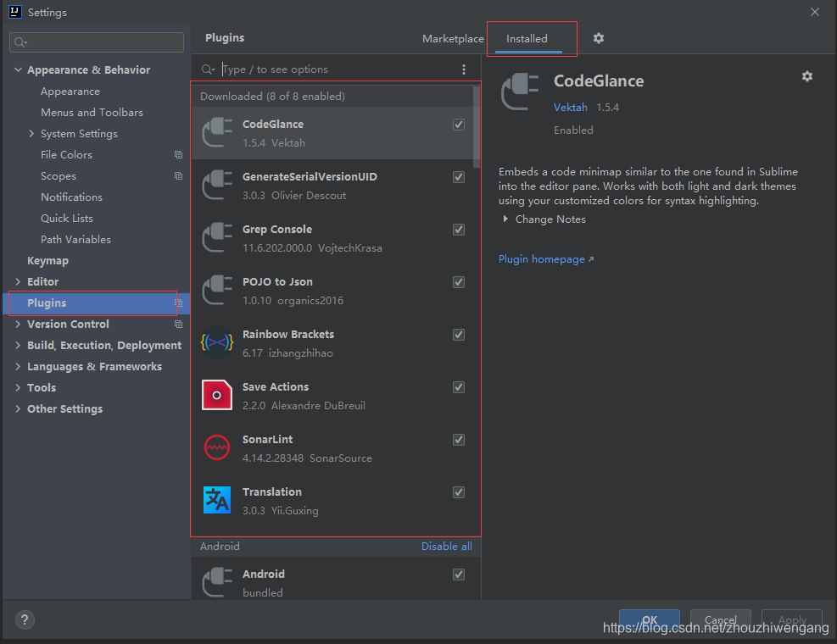Expand the Change Notes disclosure triangle
The height and width of the screenshot is (644, 837).
click(x=505, y=219)
